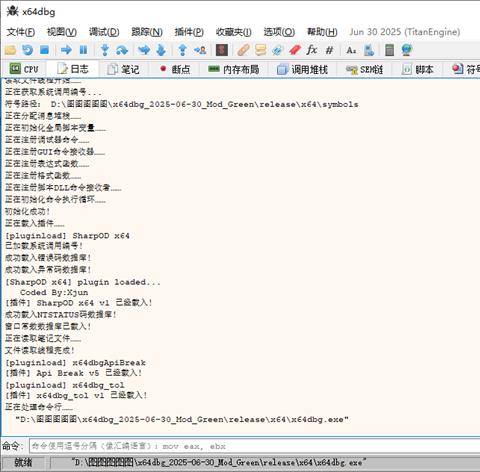480x472 pixels.
Task: Click the run arrow icon
Action: point(66,50)
